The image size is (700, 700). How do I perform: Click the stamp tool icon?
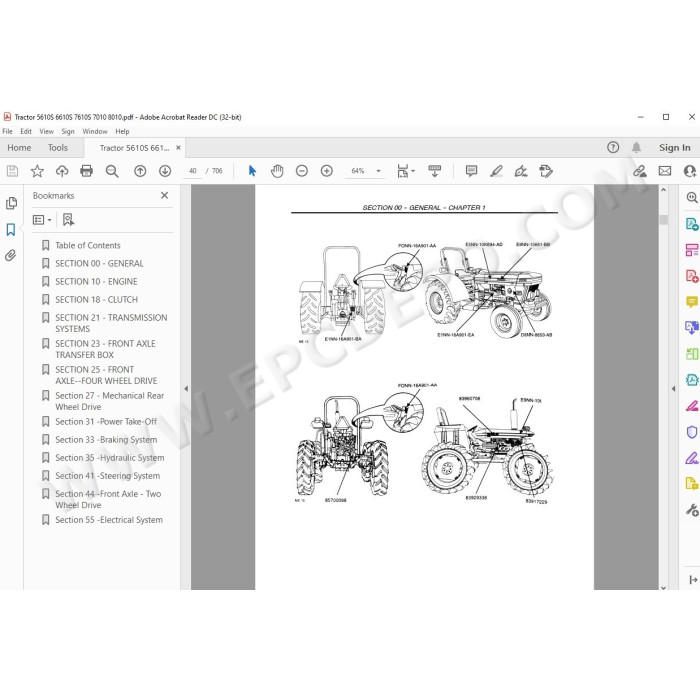pyautogui.click(x=546, y=171)
